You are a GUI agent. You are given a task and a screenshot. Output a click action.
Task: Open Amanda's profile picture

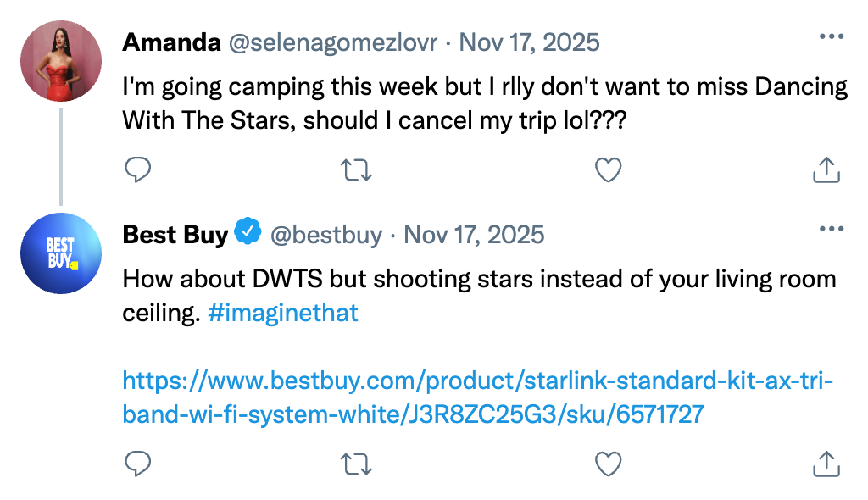(x=61, y=61)
